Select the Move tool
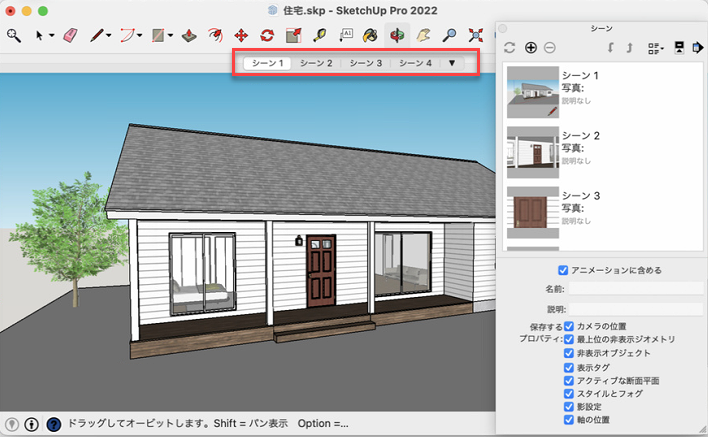This screenshot has width=708, height=437. click(x=240, y=35)
